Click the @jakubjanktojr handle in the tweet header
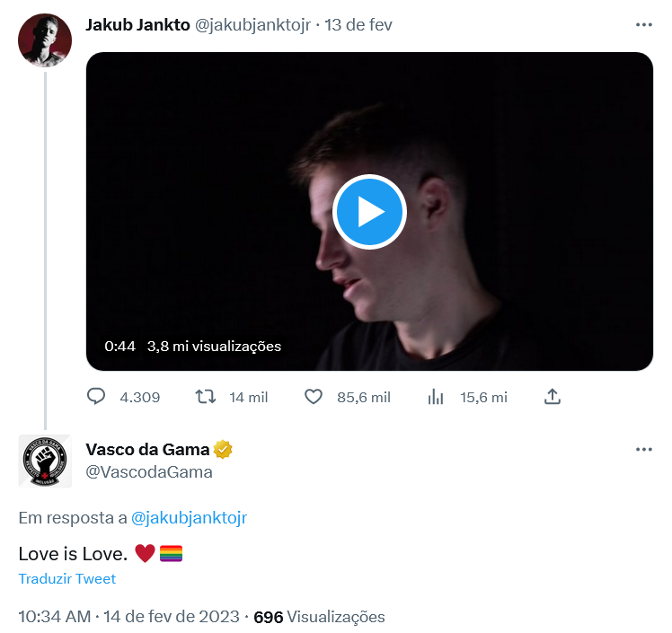 (x=252, y=25)
